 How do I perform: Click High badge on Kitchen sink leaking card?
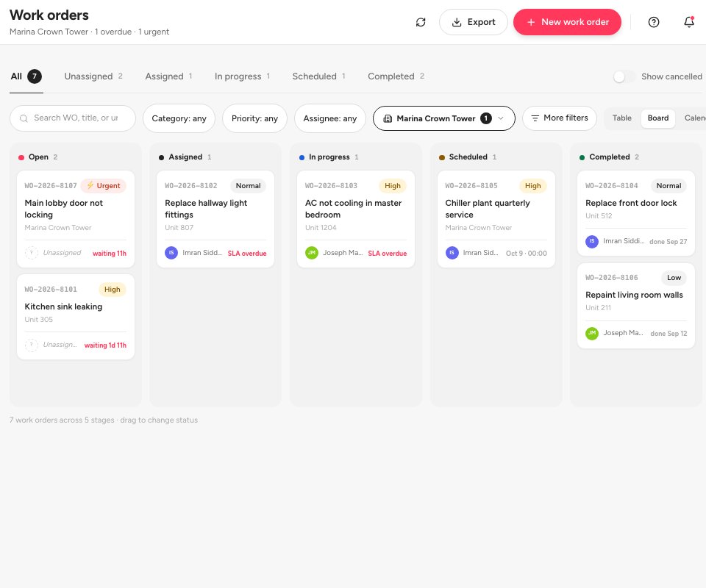click(112, 290)
